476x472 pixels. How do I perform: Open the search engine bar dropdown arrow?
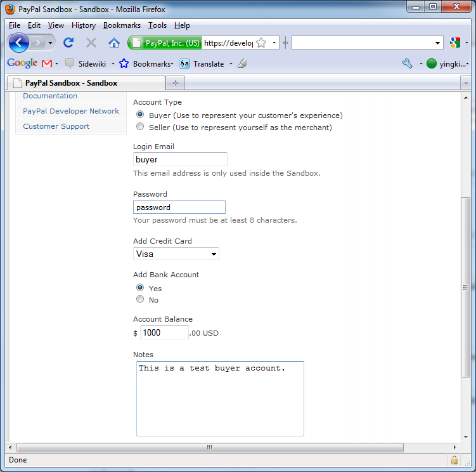[x=439, y=43]
